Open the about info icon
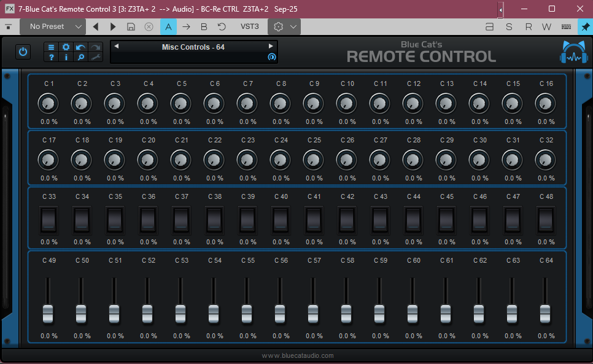The height and width of the screenshot is (364, 593). (x=66, y=57)
